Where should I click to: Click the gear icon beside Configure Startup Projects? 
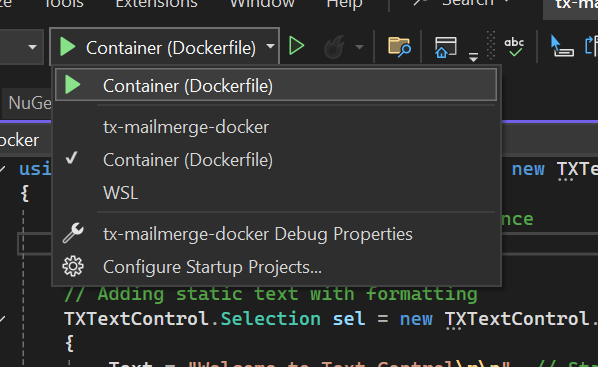coord(73,266)
